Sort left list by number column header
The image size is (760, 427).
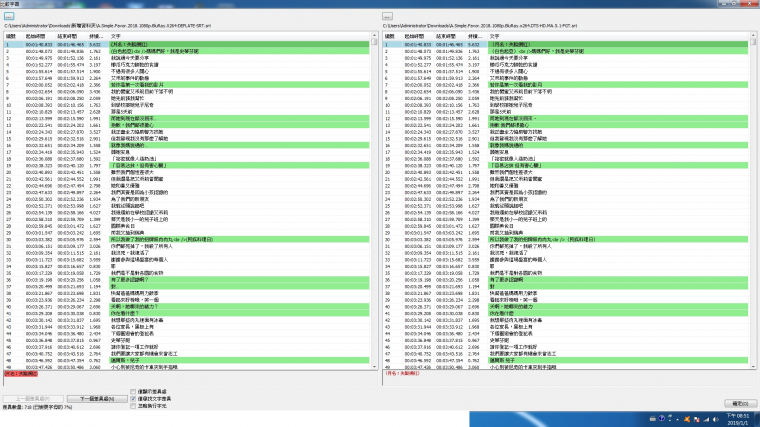pos(14,36)
